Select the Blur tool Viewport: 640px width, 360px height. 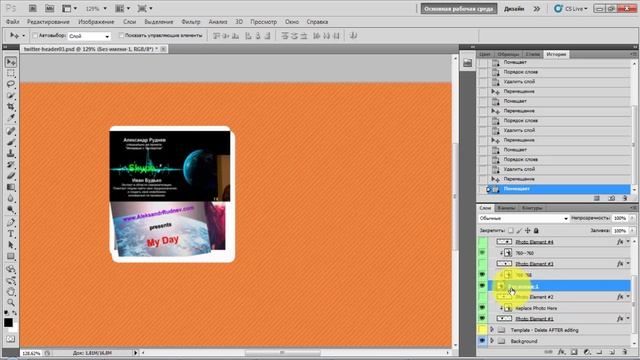[11, 198]
